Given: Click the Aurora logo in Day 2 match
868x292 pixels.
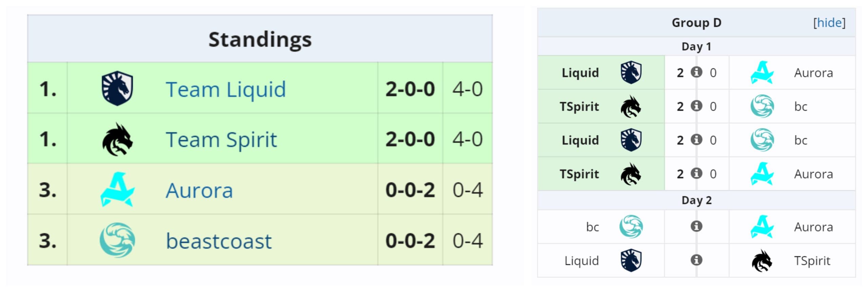Looking at the screenshot, I should pos(762,227).
